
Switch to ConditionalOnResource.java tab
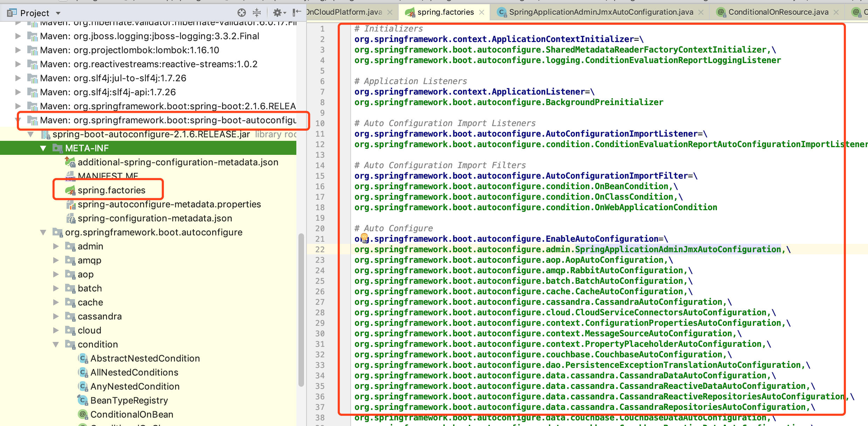tap(778, 12)
